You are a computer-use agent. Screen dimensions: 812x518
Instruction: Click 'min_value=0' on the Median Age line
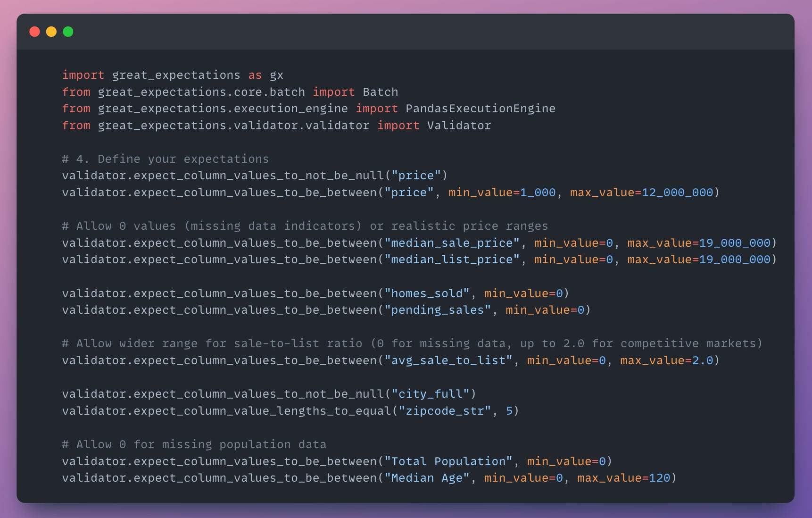pyautogui.click(x=523, y=478)
